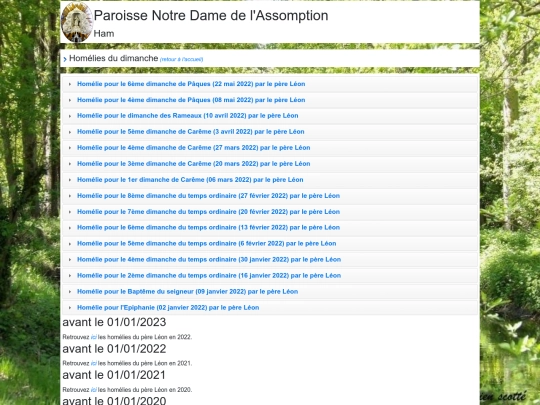
Task: Open homily for 4ème dimanche de Carême (27 mars 2022)
Action: (x=194, y=147)
